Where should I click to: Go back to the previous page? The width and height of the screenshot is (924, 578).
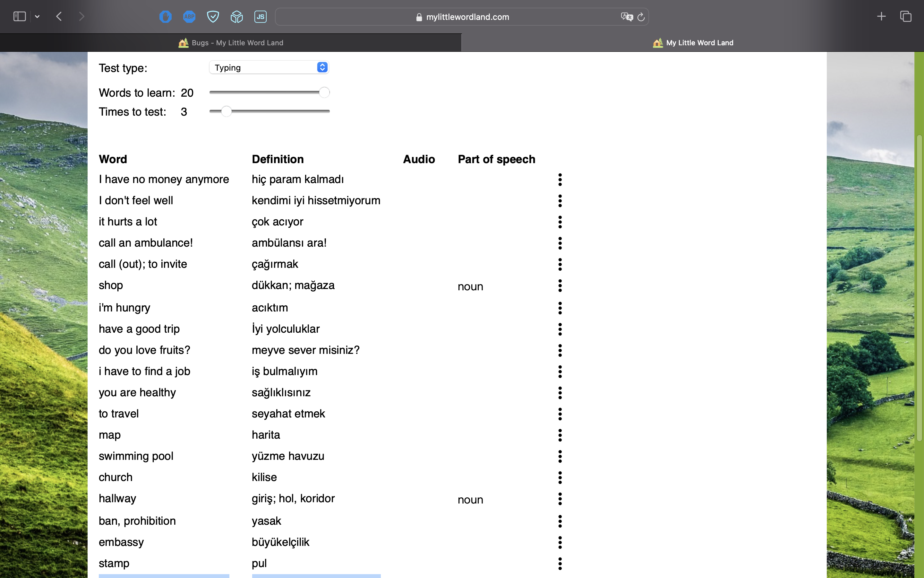[x=59, y=16]
